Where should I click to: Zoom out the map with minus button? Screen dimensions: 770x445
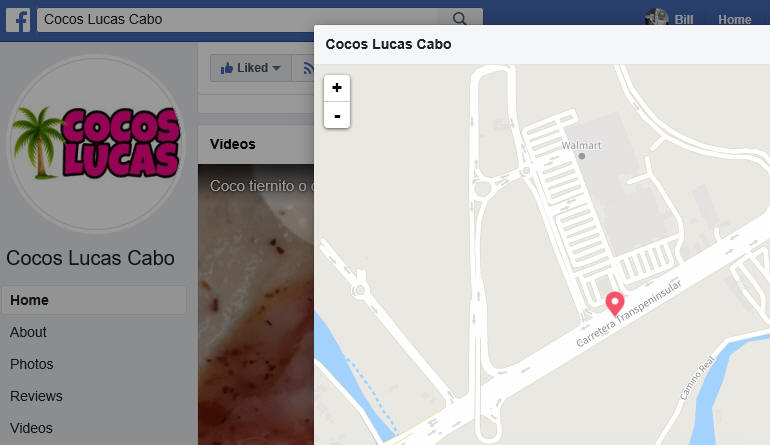tap(337, 115)
